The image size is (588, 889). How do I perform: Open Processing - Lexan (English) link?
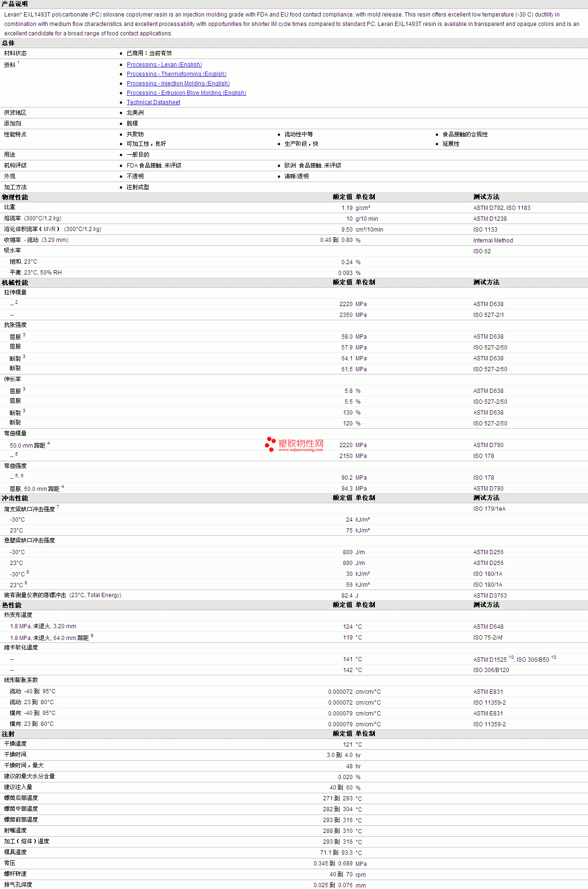[164, 65]
